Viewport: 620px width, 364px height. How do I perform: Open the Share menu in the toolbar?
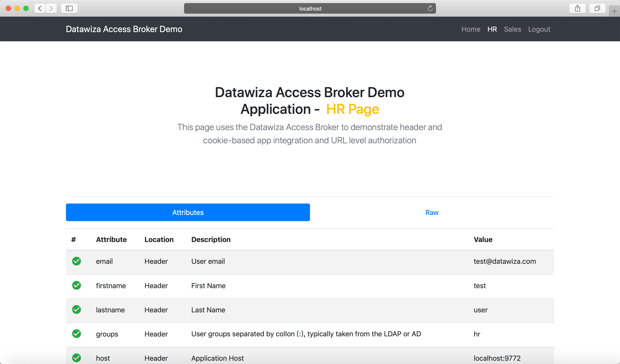pyautogui.click(x=578, y=8)
